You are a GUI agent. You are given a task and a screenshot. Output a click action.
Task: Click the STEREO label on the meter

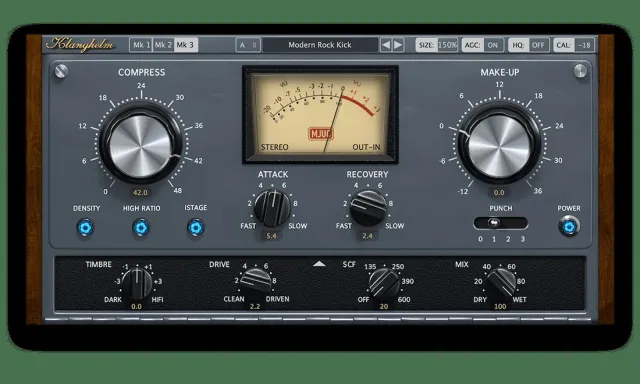[x=275, y=147]
